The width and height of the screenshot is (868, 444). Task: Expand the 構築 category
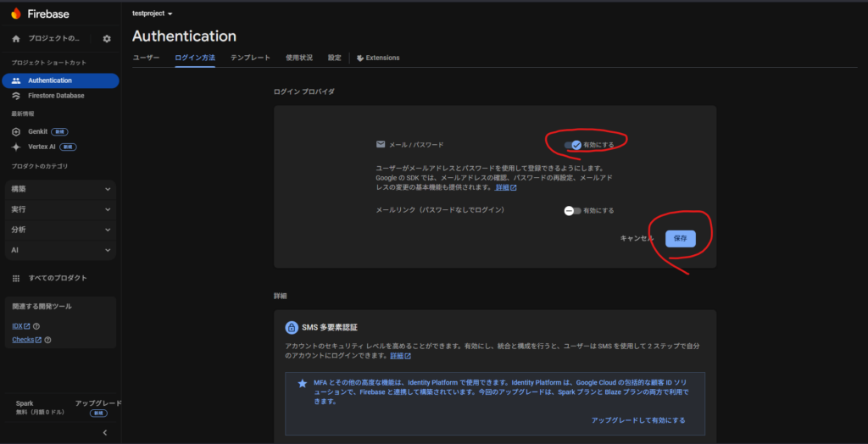[x=61, y=189]
